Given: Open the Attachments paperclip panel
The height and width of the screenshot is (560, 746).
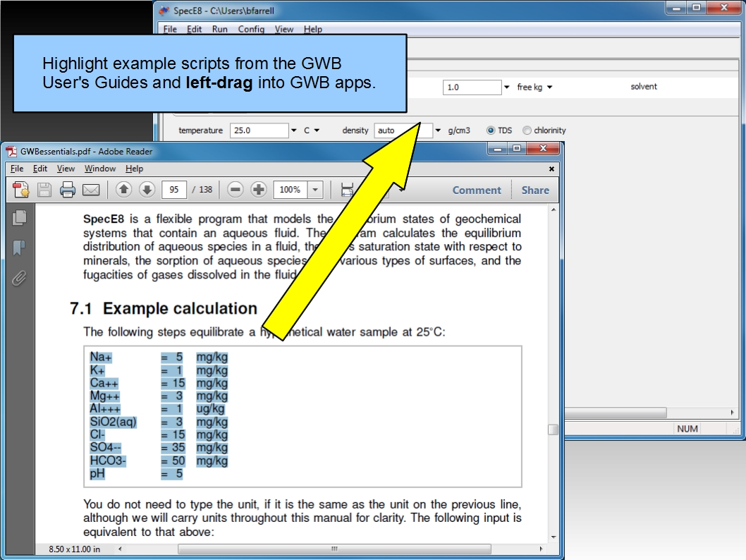Looking at the screenshot, I should pyautogui.click(x=19, y=278).
